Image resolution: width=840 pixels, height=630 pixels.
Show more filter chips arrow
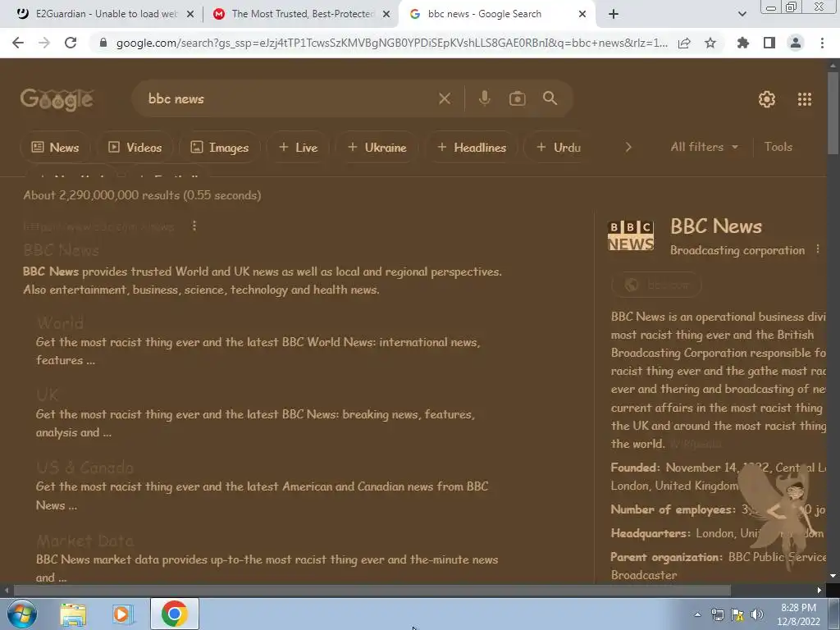coord(628,147)
